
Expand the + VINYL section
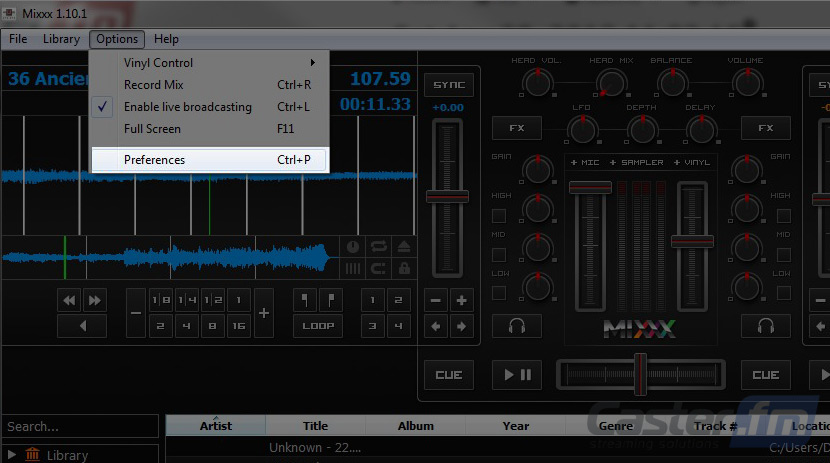point(692,162)
